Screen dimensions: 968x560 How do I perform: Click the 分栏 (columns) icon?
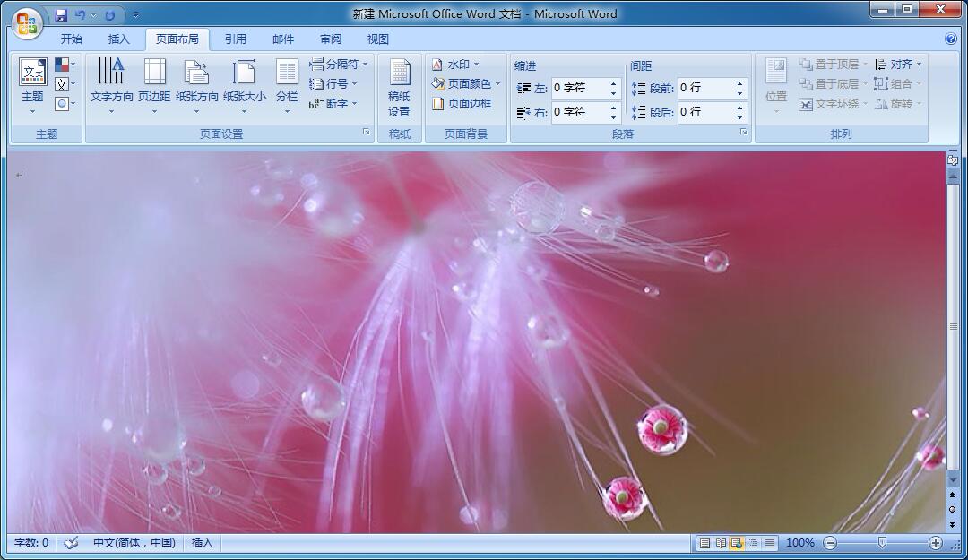287,84
